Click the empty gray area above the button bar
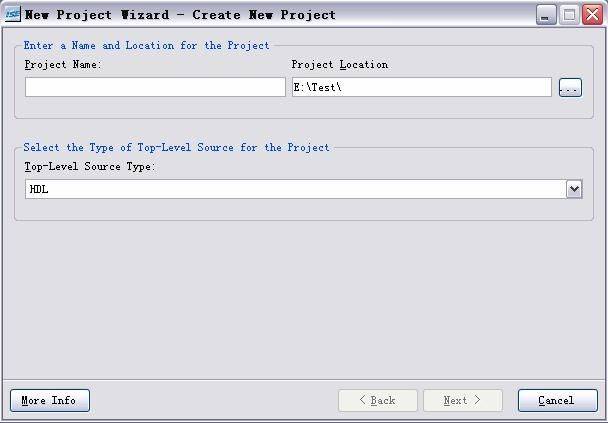The image size is (608, 423). (304, 300)
